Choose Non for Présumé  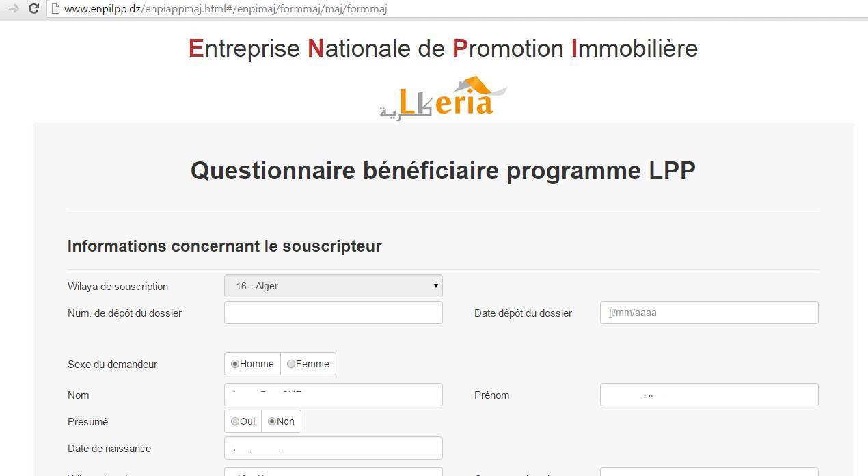click(272, 421)
